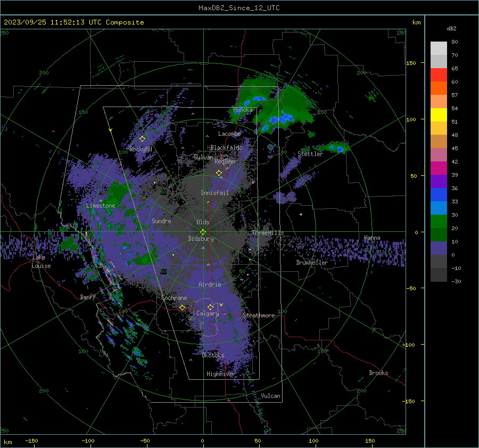Click the Airdrie label
This screenshot has height=448, width=479.
pyautogui.click(x=210, y=284)
